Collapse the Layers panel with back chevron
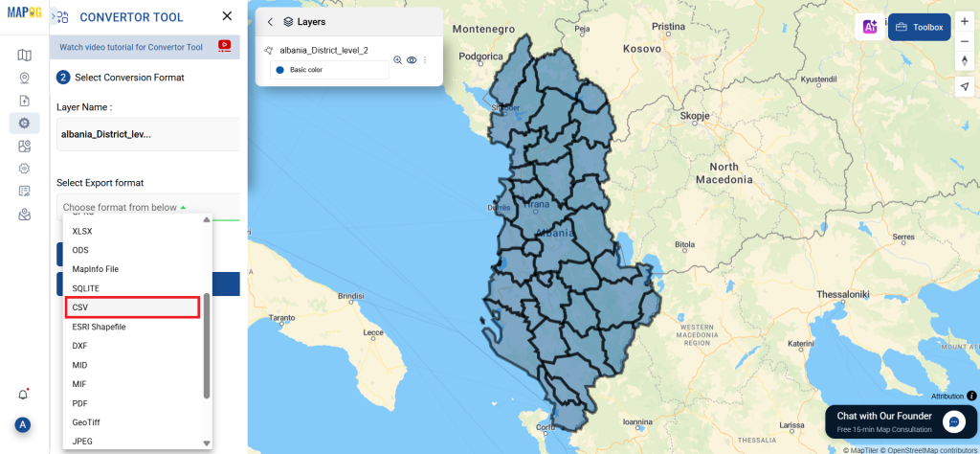The height and width of the screenshot is (454, 980). pos(270,21)
